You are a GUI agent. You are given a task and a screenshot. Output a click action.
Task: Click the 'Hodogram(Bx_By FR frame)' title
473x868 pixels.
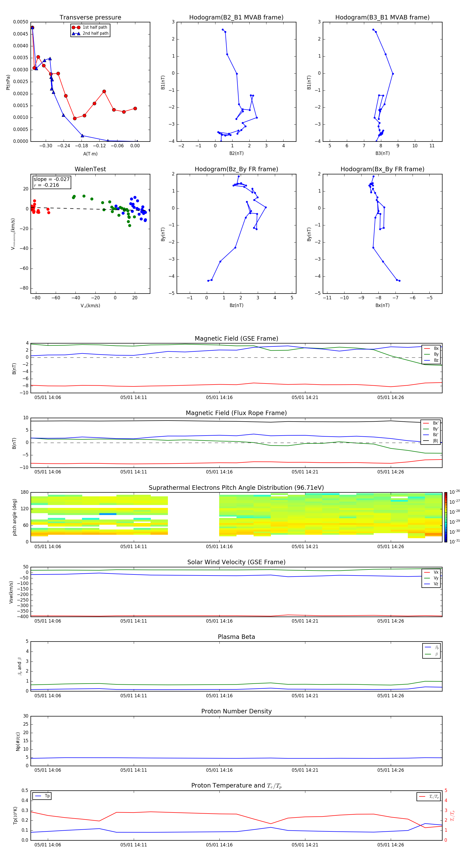point(382,169)
